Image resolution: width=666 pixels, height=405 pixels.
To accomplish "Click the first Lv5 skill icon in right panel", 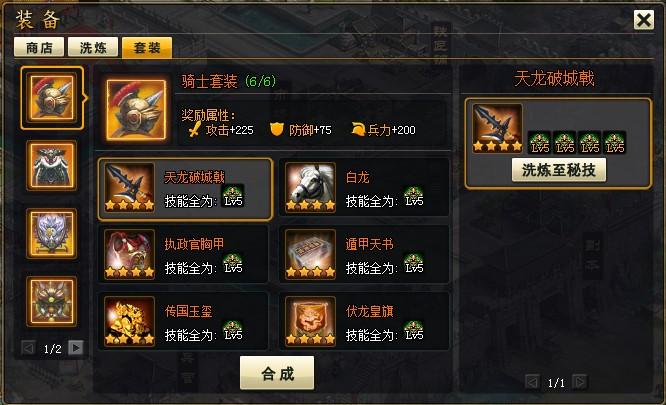I will [539, 143].
